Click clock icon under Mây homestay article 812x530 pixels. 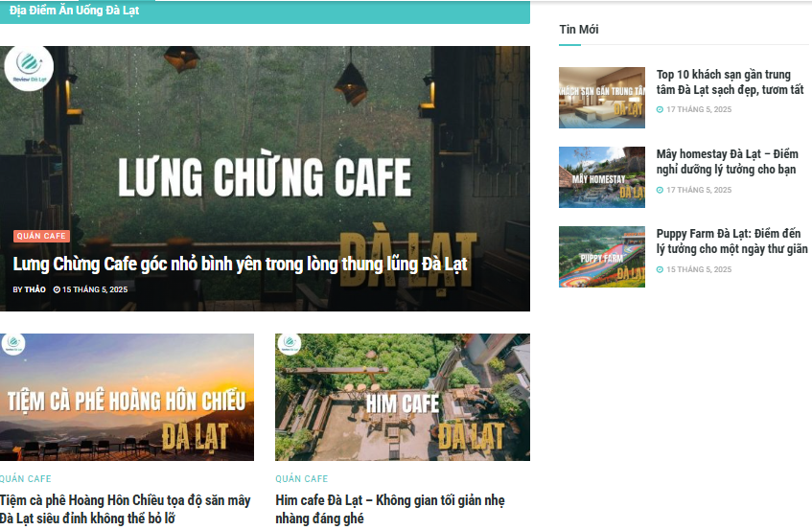click(x=660, y=190)
